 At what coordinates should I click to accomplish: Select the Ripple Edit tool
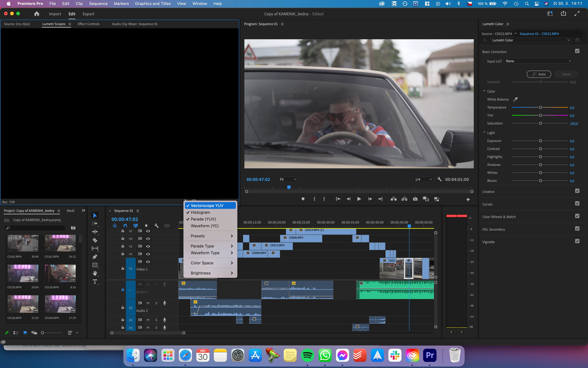coord(95,232)
